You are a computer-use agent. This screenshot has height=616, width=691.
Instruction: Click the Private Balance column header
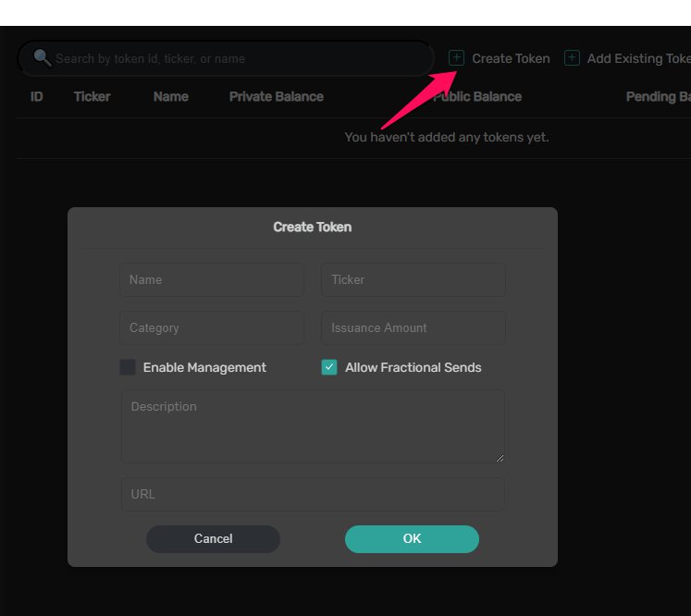click(x=277, y=96)
